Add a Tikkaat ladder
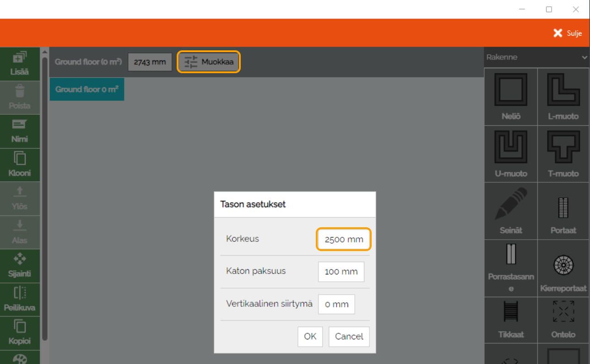Image resolution: width=590 pixels, height=364 pixels. (x=511, y=320)
